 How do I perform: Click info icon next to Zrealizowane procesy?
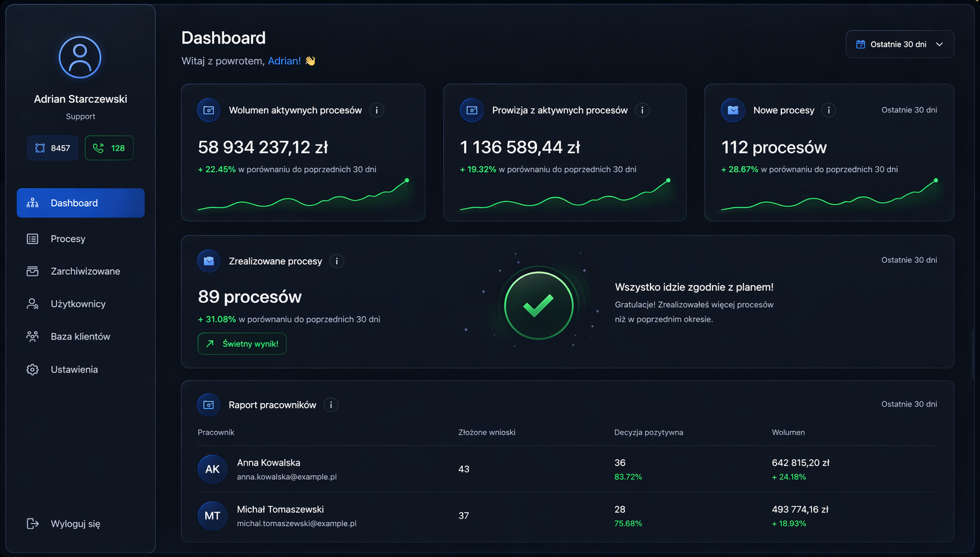pyautogui.click(x=336, y=261)
